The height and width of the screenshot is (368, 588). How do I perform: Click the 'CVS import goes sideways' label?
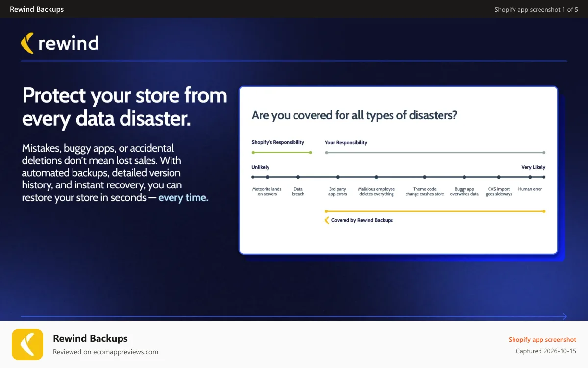click(x=499, y=191)
